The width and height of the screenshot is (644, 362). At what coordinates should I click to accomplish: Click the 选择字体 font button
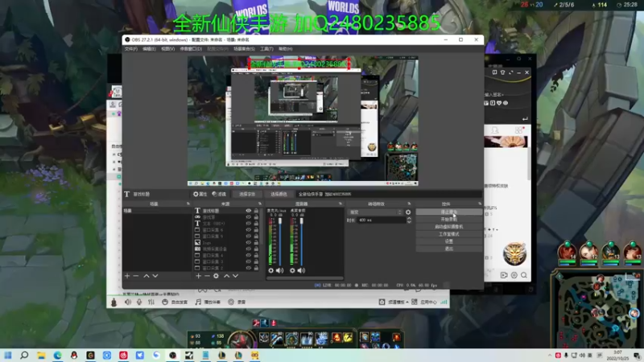point(247,194)
